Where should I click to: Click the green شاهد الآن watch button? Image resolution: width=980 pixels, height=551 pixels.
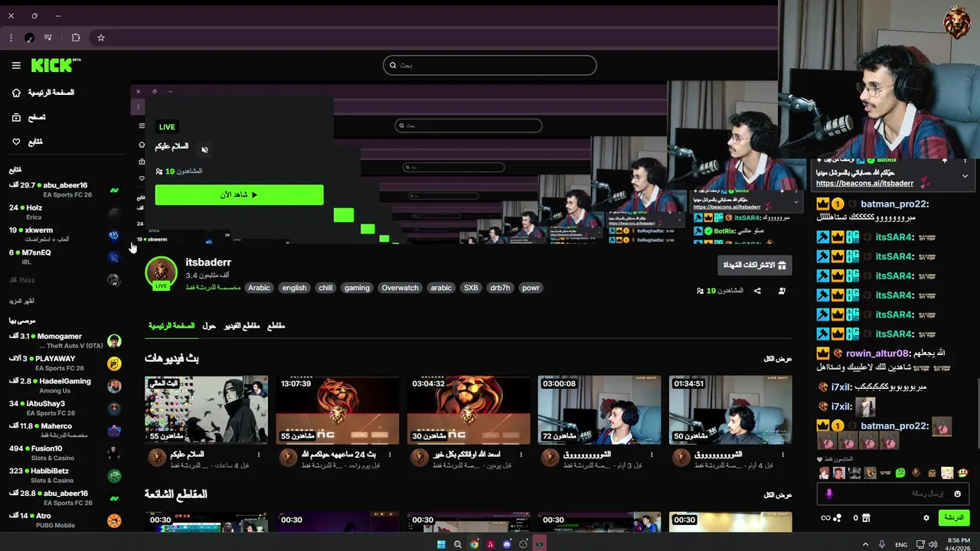click(239, 194)
